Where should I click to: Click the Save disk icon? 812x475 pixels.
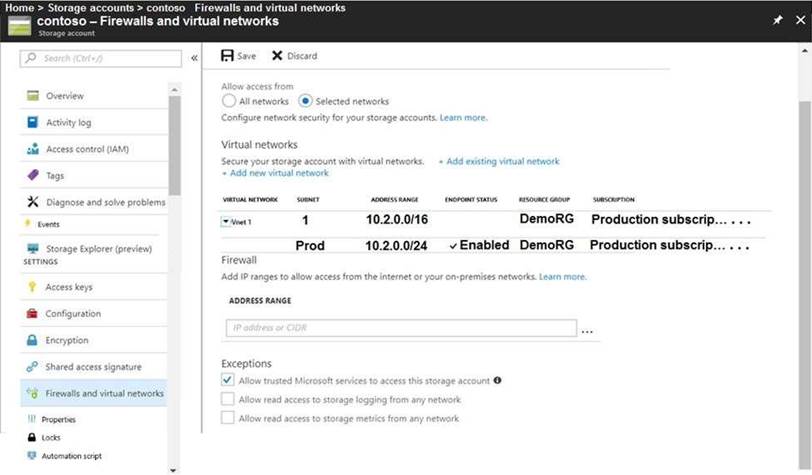coord(227,56)
